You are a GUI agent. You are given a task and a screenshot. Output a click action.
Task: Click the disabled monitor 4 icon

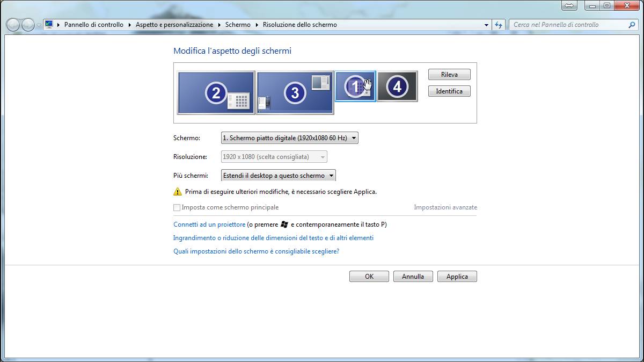click(397, 86)
